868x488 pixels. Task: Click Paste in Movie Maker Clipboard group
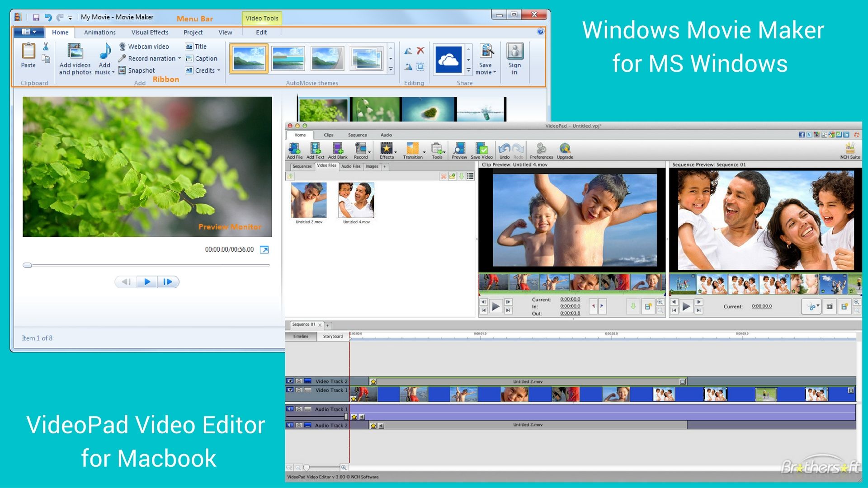coord(28,56)
